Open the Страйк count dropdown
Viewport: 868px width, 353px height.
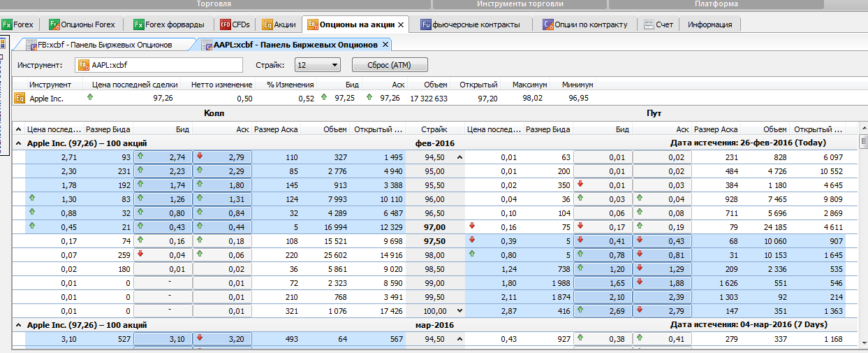(x=317, y=66)
